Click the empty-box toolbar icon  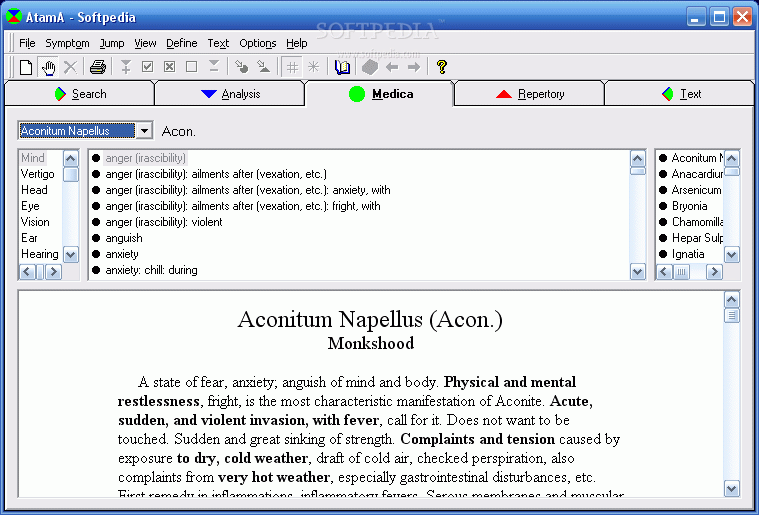point(192,66)
